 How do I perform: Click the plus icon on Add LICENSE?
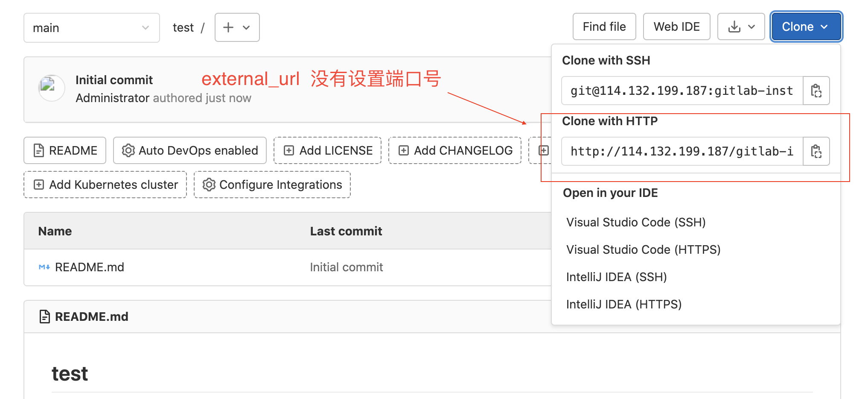tap(289, 150)
